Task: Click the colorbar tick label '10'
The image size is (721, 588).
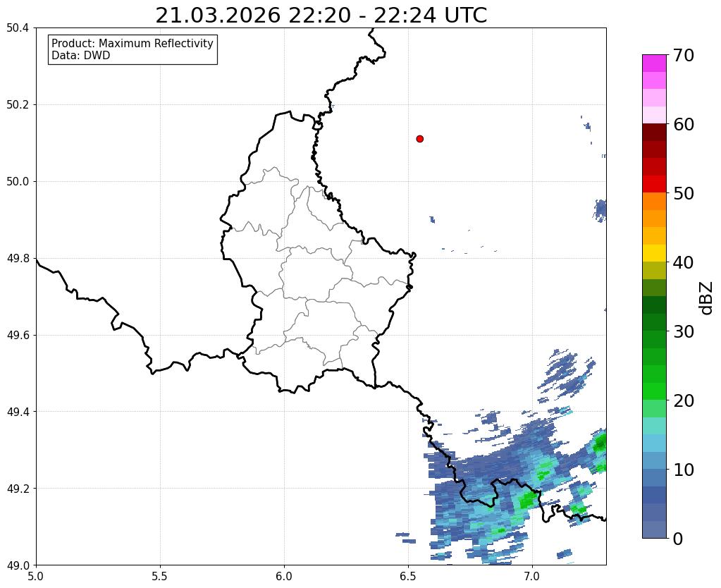Action: coord(684,470)
